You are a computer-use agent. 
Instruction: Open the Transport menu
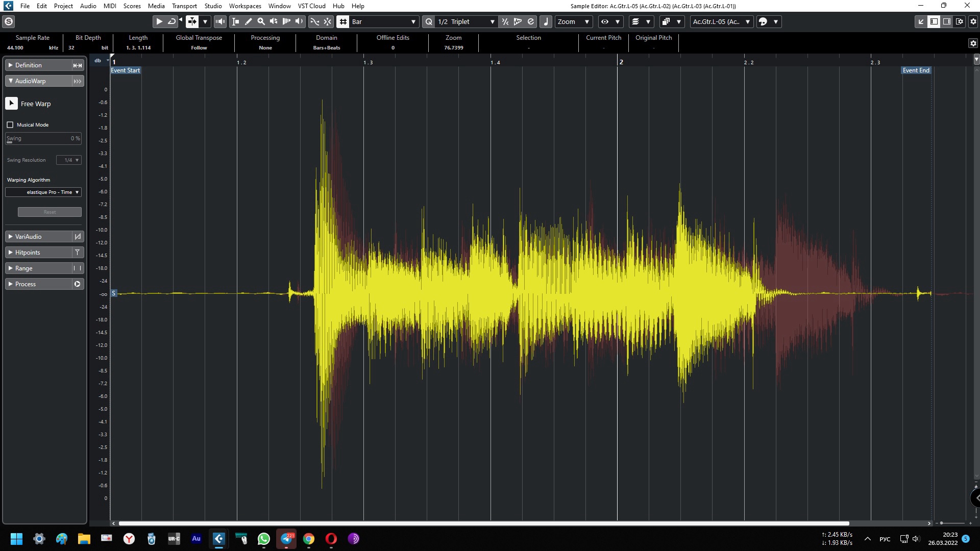(x=184, y=6)
